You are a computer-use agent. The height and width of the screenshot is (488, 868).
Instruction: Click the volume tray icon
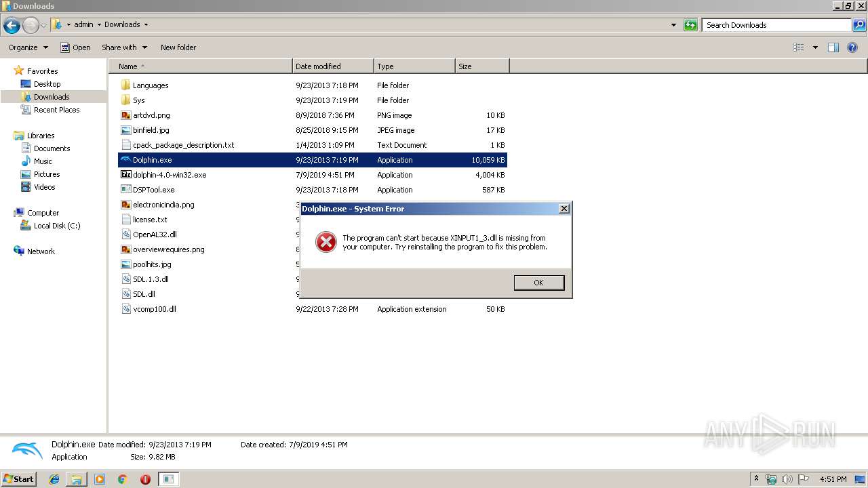click(787, 479)
